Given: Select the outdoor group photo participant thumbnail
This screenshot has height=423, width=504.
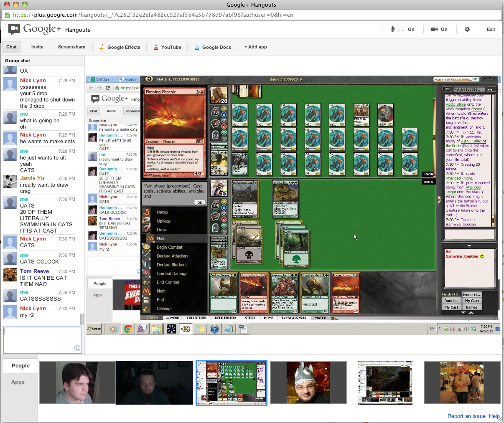Looking at the screenshot, I should 462,383.
